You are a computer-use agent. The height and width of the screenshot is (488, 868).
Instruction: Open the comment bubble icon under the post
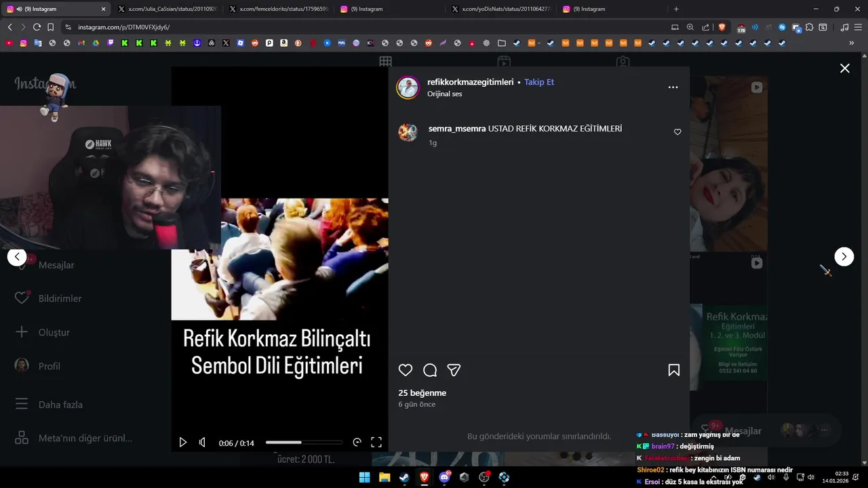coord(430,370)
